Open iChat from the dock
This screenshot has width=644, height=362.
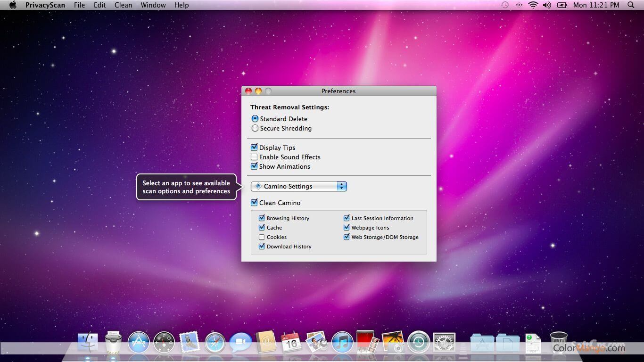click(x=240, y=343)
